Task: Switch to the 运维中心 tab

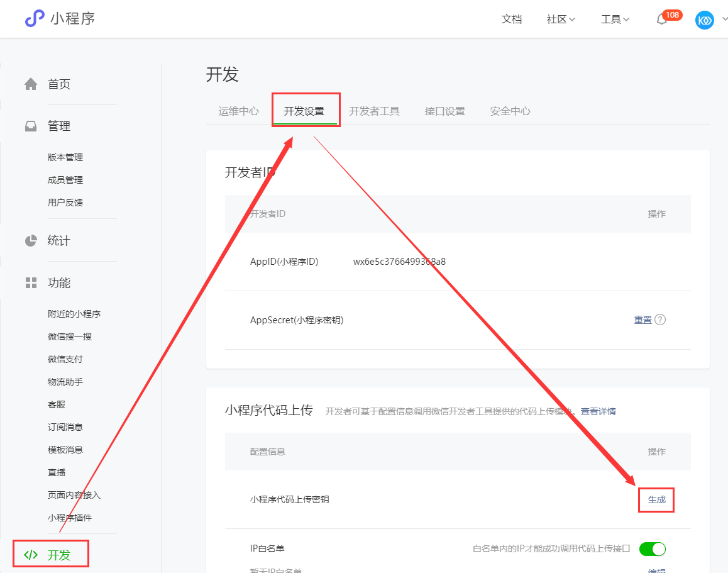Action: click(239, 111)
